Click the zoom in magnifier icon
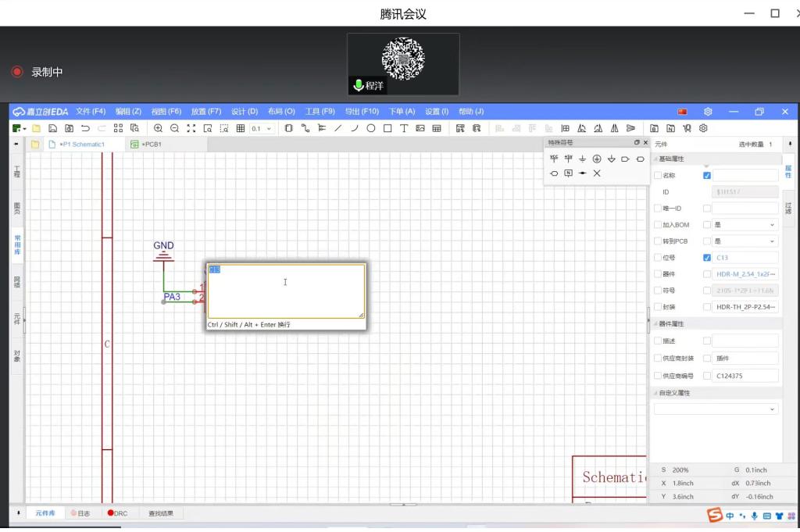 click(x=158, y=128)
